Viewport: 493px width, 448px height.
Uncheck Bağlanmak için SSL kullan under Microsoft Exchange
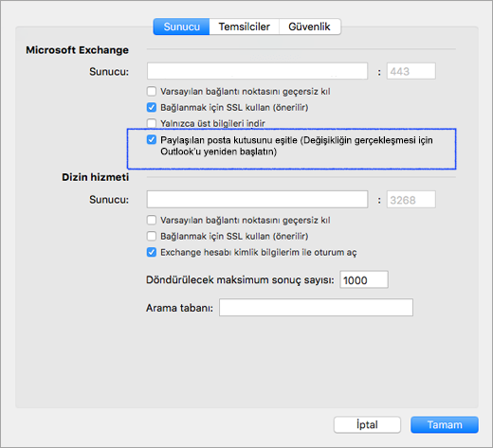click(152, 107)
